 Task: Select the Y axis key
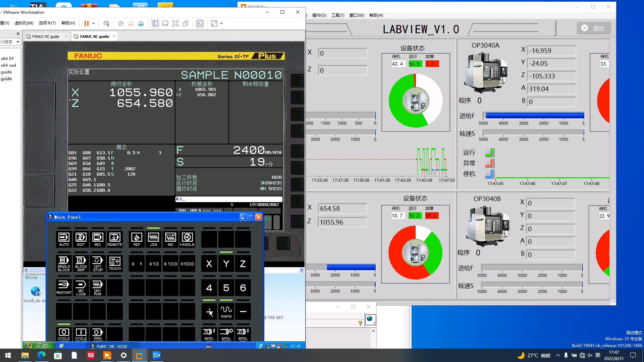coord(226,263)
